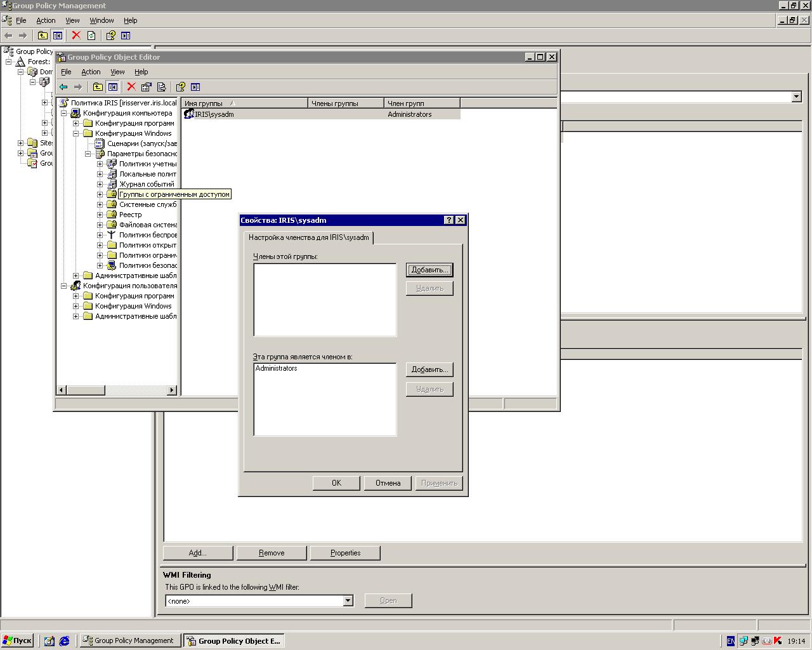Click the Refresh icon in Group Policy Management toolbar
Image resolution: width=812 pixels, height=650 pixels.
pos(91,36)
